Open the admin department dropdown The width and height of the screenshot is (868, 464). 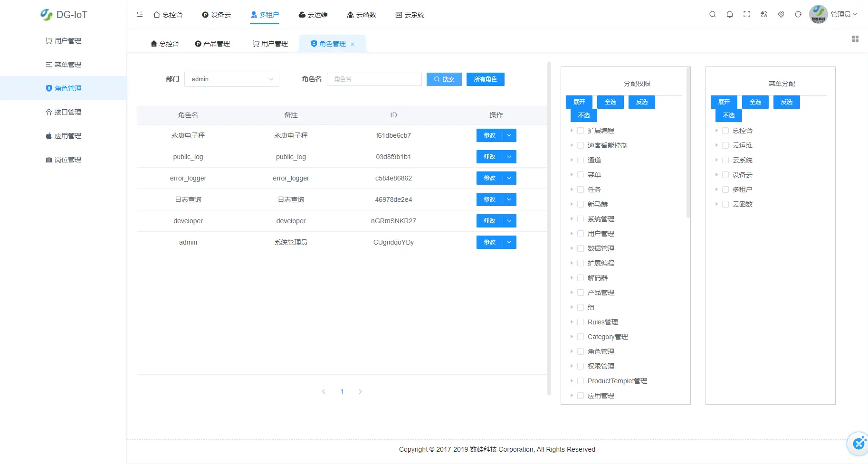click(232, 79)
